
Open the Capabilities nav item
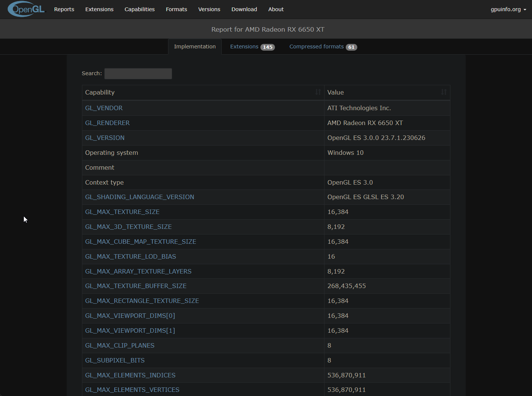point(140,9)
